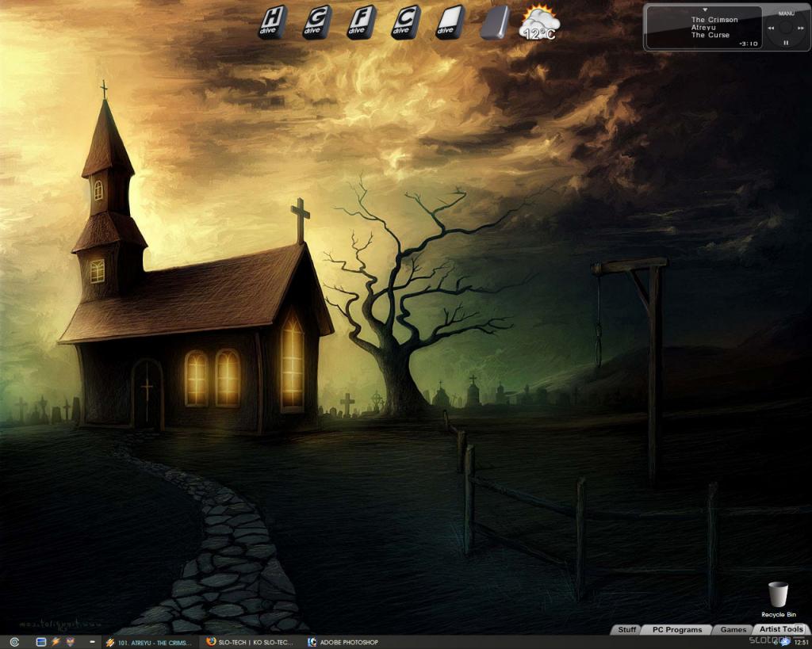Expand the music widget's top arrow
812x649 pixels.
tap(705, 10)
